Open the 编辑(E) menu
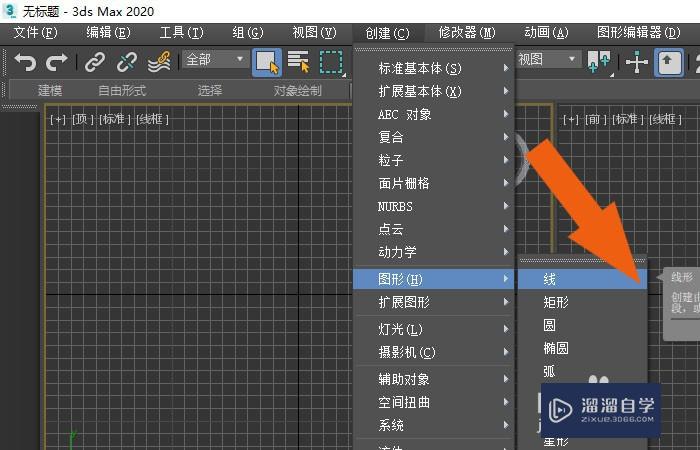This screenshot has height=450, width=700. point(108,33)
